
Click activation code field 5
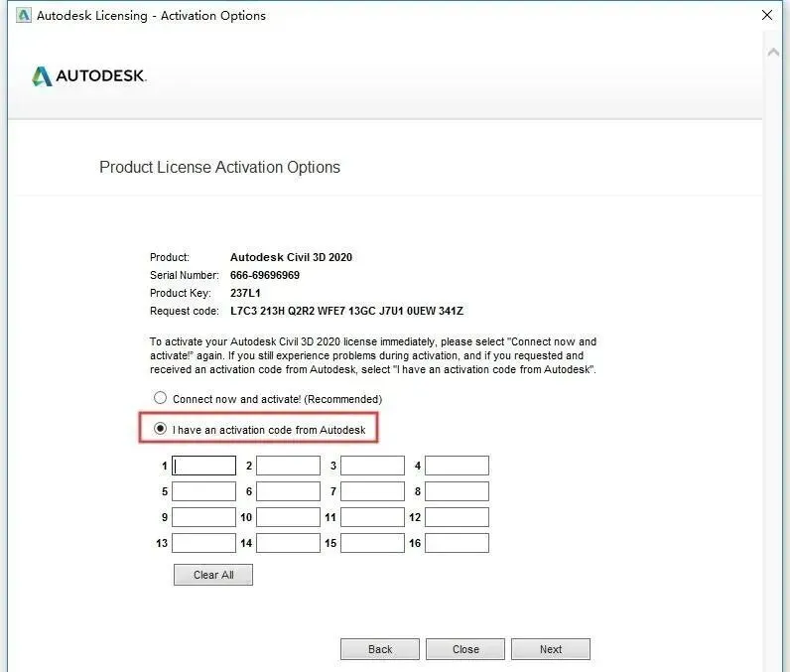click(204, 491)
